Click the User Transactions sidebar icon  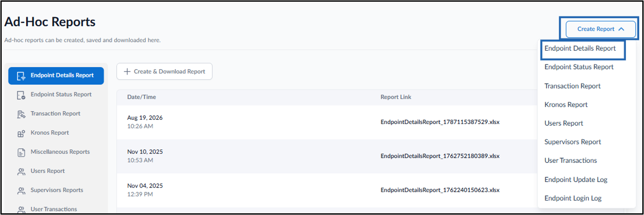point(21,209)
